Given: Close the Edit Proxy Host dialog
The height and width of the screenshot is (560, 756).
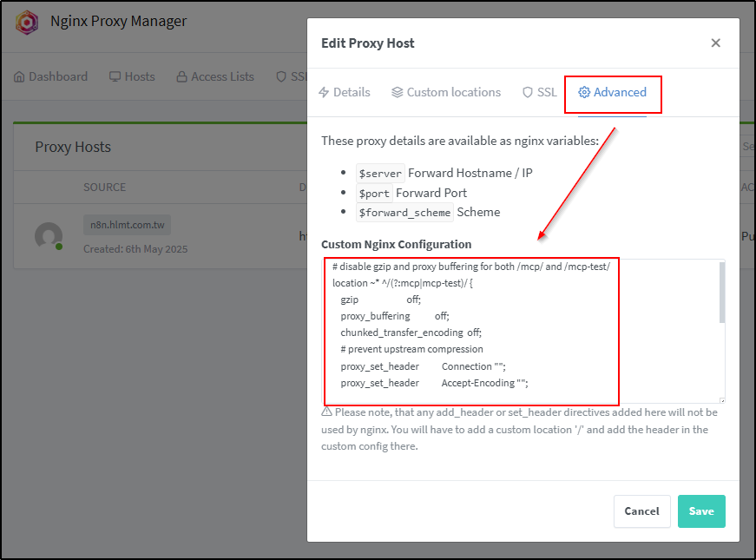Looking at the screenshot, I should pos(715,43).
